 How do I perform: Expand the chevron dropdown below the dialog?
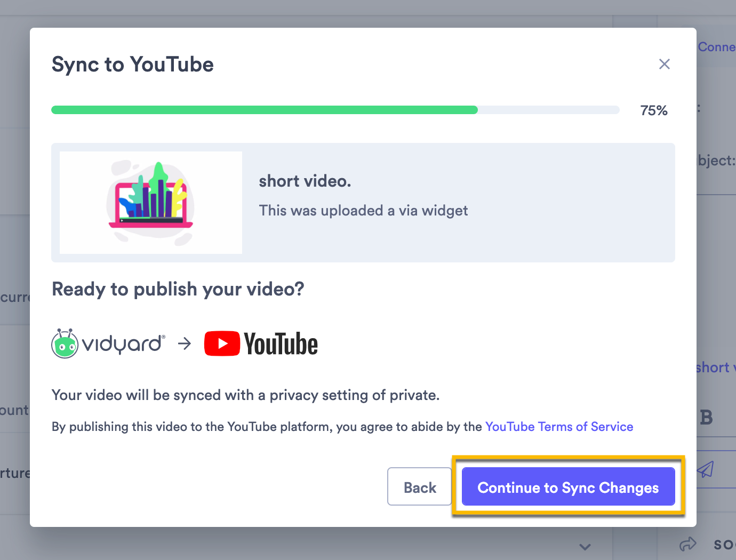(585, 547)
